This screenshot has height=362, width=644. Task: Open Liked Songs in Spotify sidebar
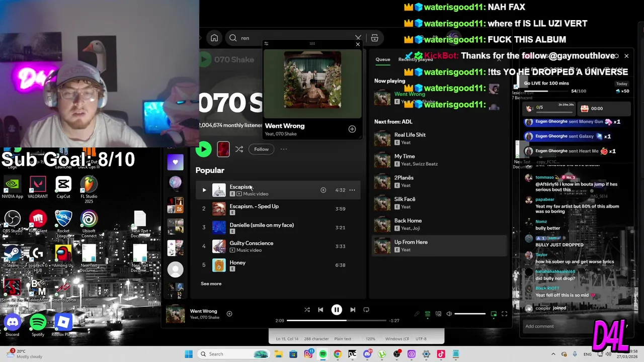pos(175,162)
